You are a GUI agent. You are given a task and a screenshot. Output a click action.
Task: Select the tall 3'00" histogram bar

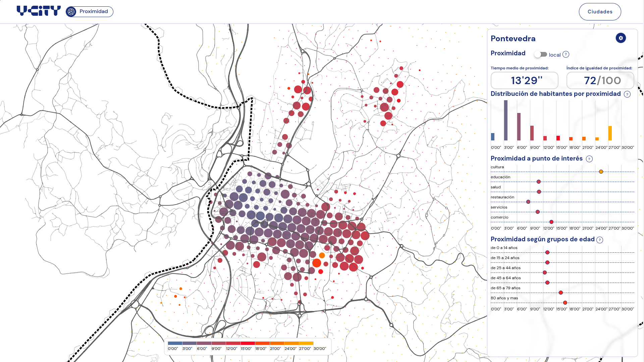tap(506, 120)
